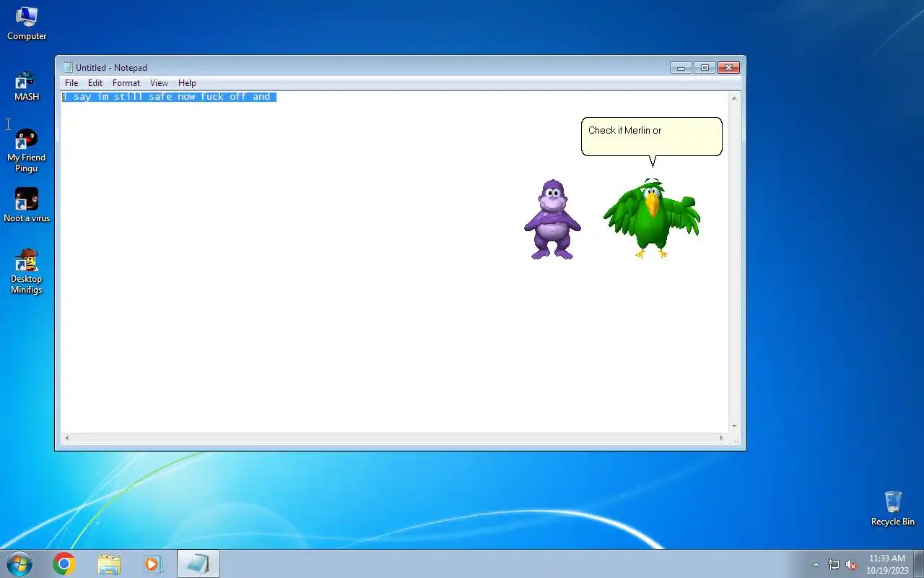The image size is (924, 578).
Task: Click the green Peedy parrot character
Action: click(x=652, y=218)
